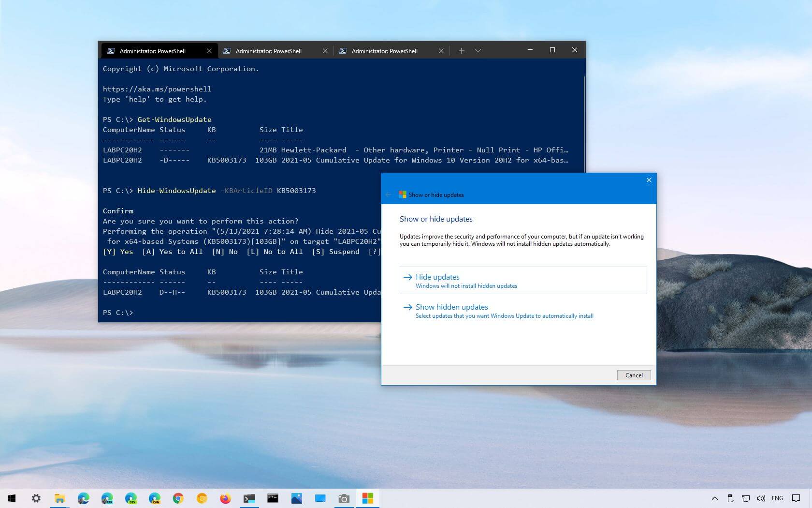This screenshot has width=812, height=508.
Task: Open Settings from the taskbar gear
Action: click(36, 498)
